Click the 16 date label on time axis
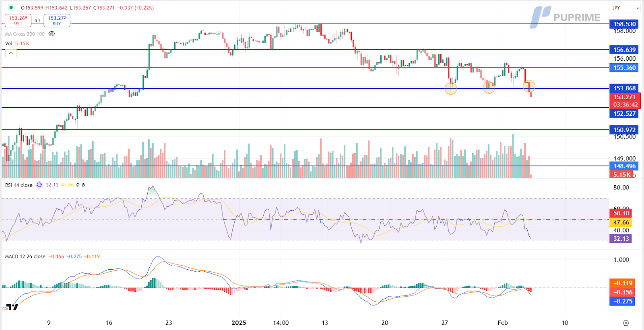Image resolution: width=644 pixels, height=330 pixels. (x=109, y=323)
